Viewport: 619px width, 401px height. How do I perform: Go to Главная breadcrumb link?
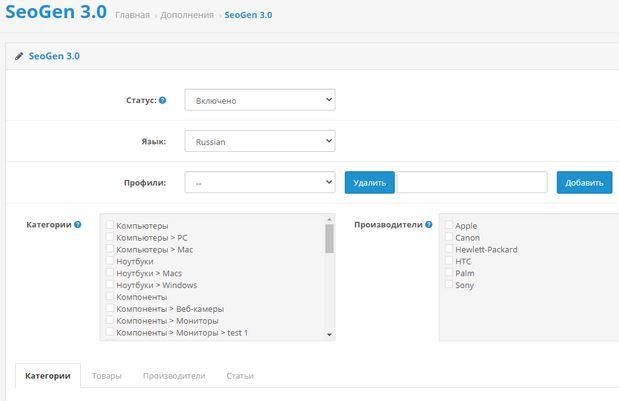(132, 16)
